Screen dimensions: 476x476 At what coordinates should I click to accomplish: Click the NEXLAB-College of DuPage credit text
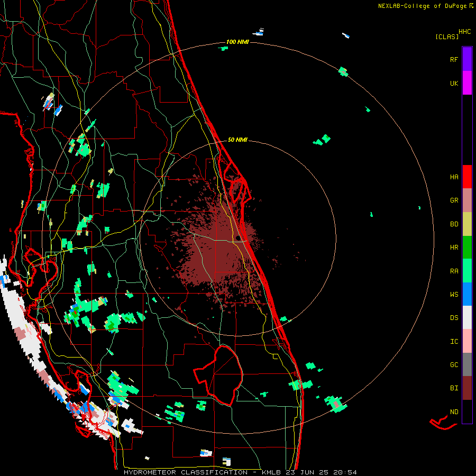pos(425,6)
